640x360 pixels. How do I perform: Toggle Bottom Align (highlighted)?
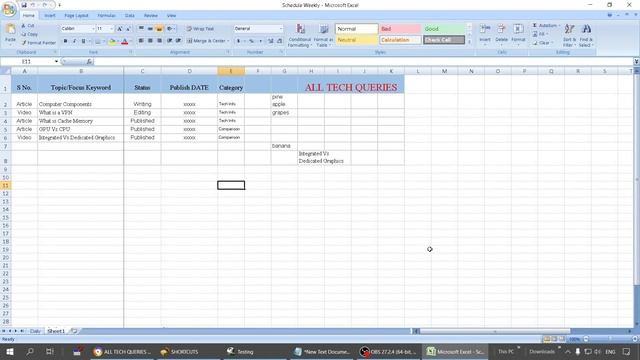(159, 29)
